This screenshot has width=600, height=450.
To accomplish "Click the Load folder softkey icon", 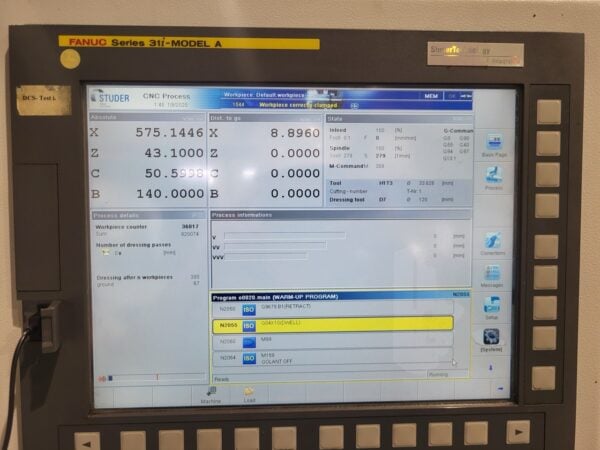I will (x=249, y=395).
